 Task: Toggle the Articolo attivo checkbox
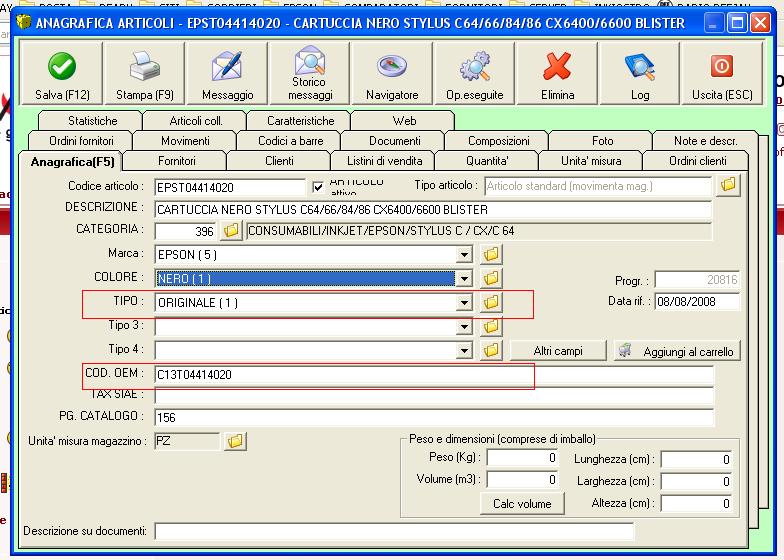tap(318, 187)
